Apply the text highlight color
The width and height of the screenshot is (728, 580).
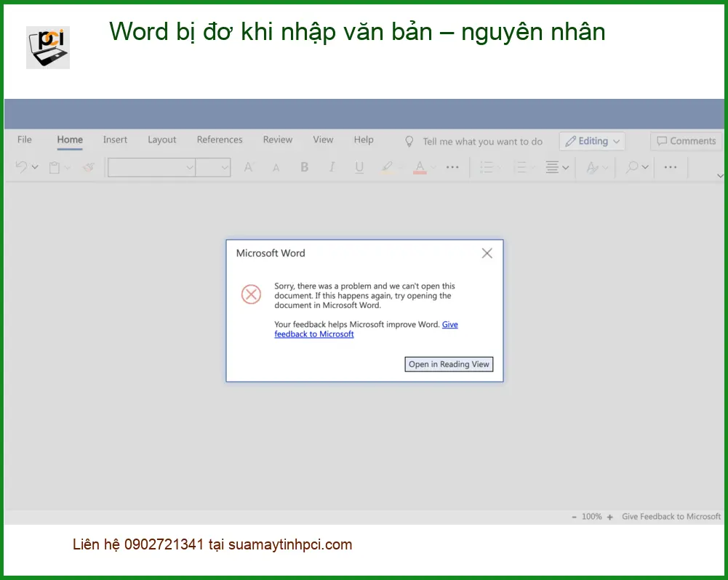387,167
